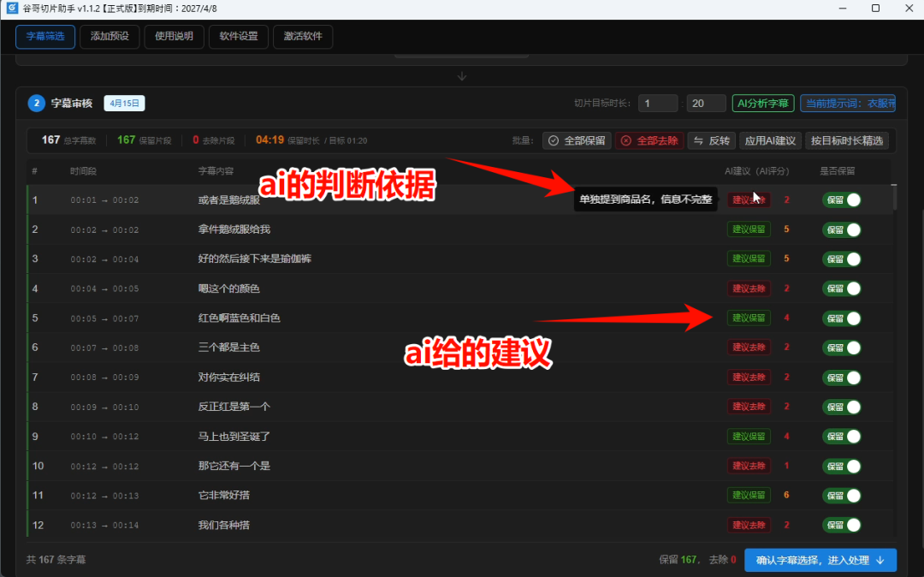Toggle 保留 switch for row 6 三个都是主色
This screenshot has width=924, height=577.
tap(842, 348)
